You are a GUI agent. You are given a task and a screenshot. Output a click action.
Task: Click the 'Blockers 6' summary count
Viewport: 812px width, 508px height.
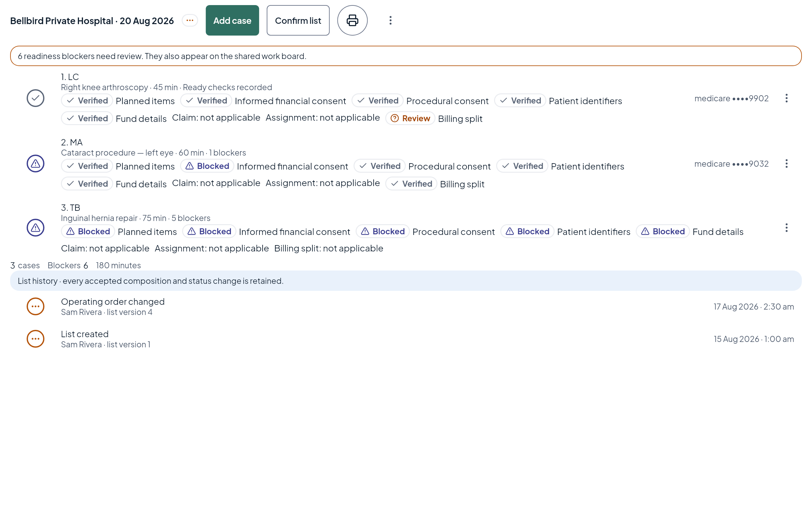point(68,265)
